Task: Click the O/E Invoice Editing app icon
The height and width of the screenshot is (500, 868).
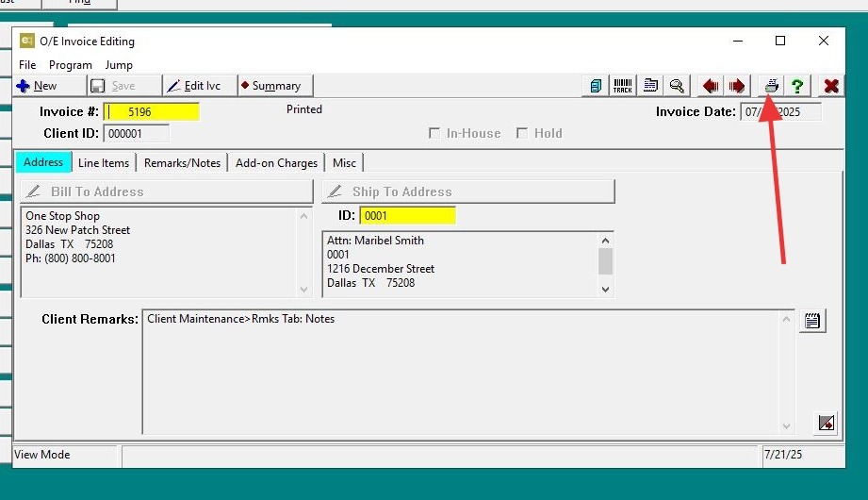Action: point(26,41)
